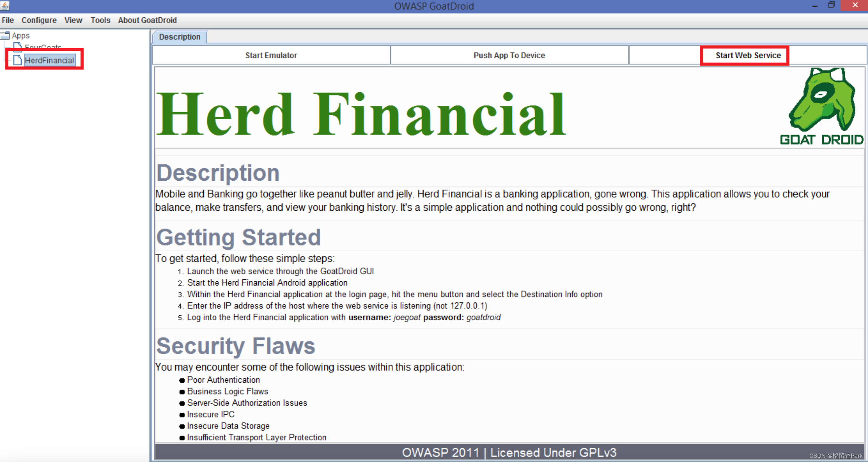Click the Start Web Service button
Image resolution: width=868 pixels, height=462 pixels.
748,55
